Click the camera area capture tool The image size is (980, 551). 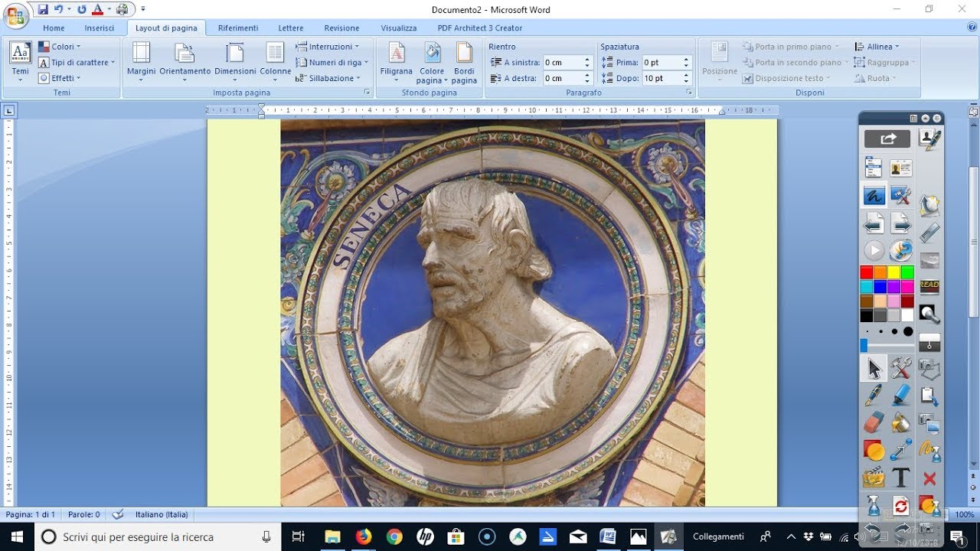929,368
